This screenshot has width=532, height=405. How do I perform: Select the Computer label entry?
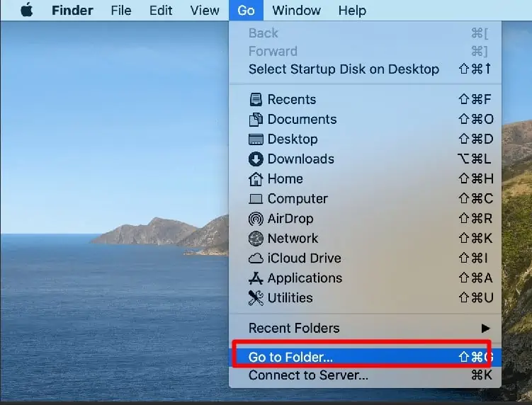click(298, 199)
